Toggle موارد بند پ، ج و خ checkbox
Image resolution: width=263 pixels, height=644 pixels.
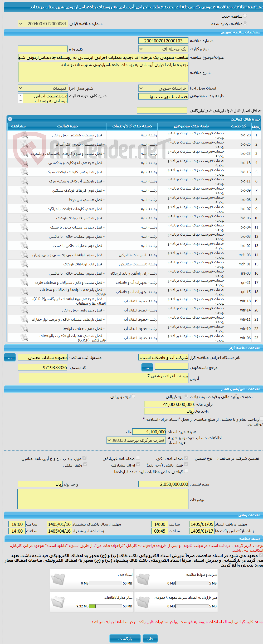pyautogui.click(x=84, y=458)
